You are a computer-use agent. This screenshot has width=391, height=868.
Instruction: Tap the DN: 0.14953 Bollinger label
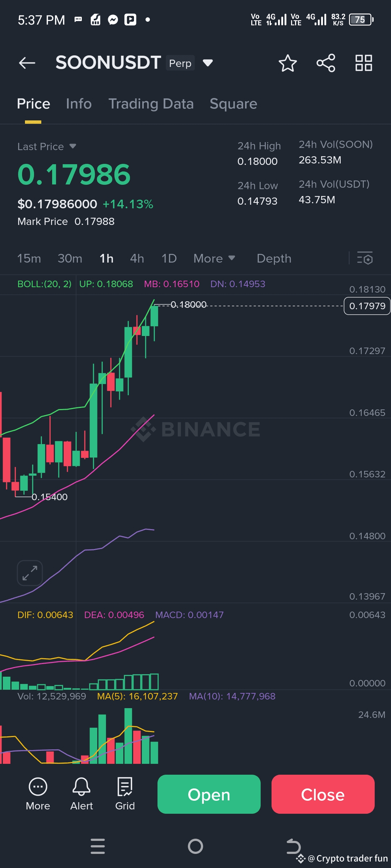[x=238, y=284]
